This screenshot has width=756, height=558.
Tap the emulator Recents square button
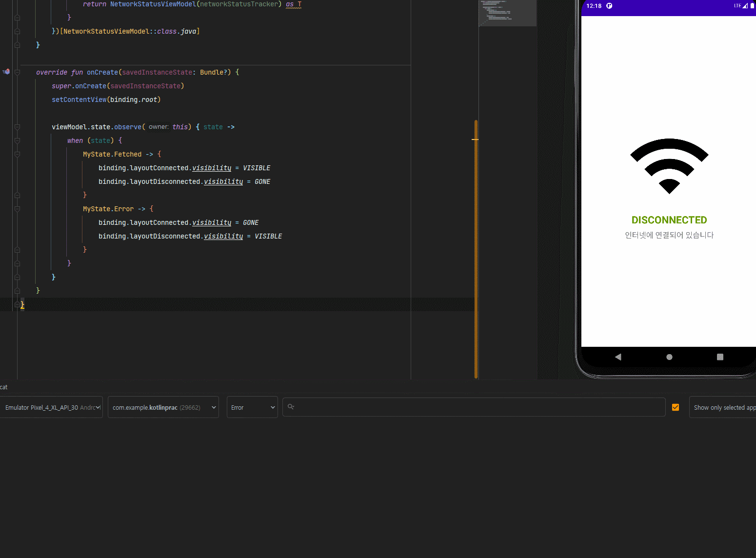click(x=720, y=357)
